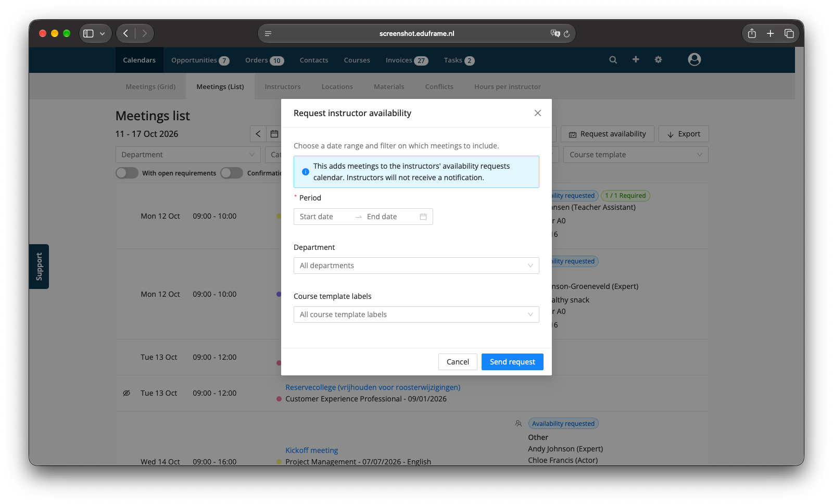Open Hours per instructor tab
This screenshot has height=504, width=833.
click(x=508, y=87)
